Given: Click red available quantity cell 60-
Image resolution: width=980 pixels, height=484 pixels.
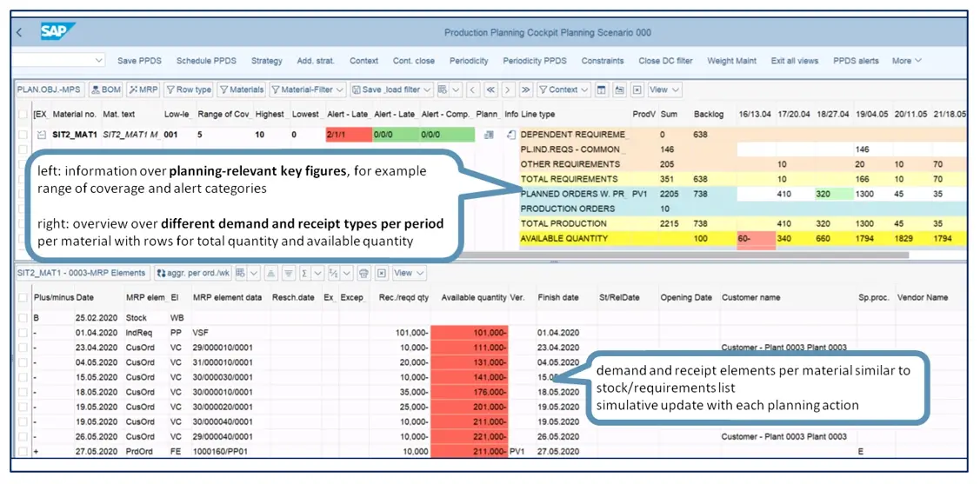Looking at the screenshot, I should [x=757, y=240].
